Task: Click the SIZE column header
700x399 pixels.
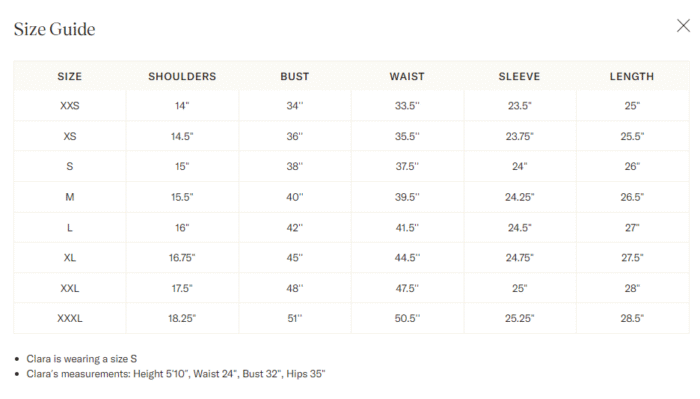Action: 70,76
